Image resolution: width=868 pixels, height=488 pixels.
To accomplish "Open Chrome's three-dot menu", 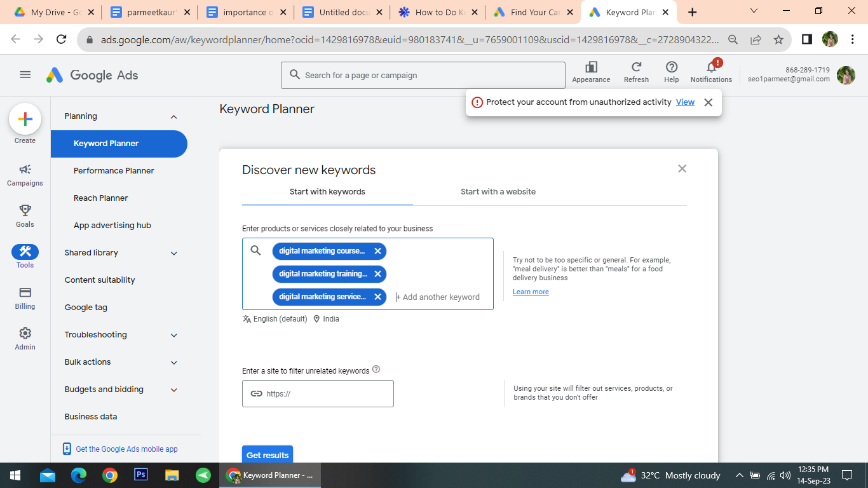I will [852, 39].
